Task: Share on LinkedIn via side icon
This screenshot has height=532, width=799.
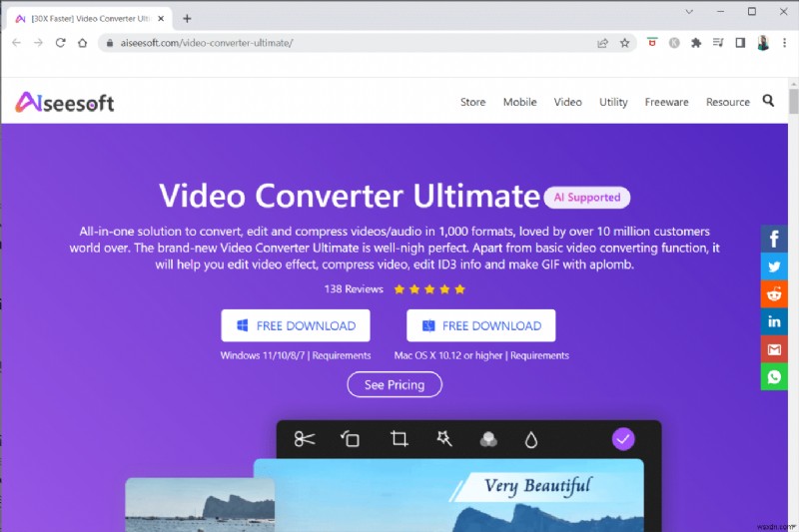Action: pos(774,321)
